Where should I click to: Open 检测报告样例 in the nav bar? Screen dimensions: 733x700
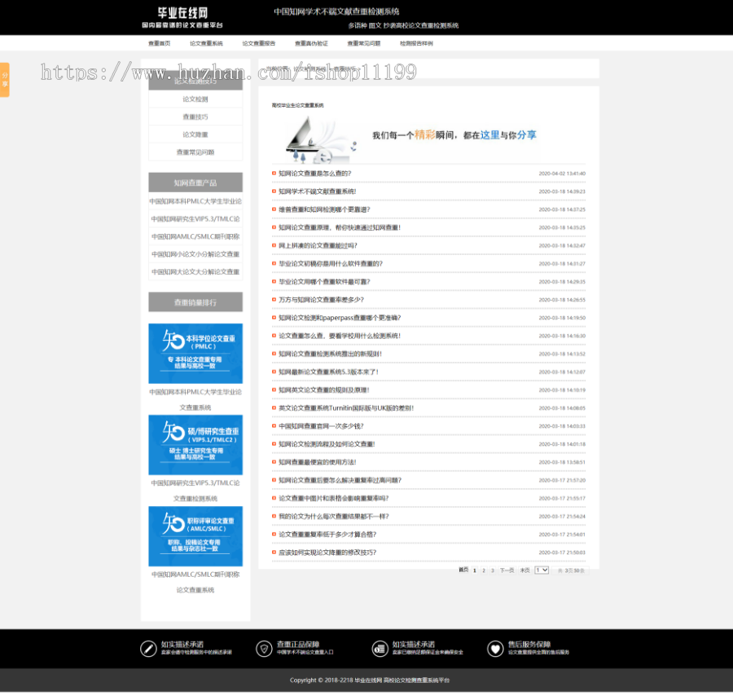click(x=416, y=43)
